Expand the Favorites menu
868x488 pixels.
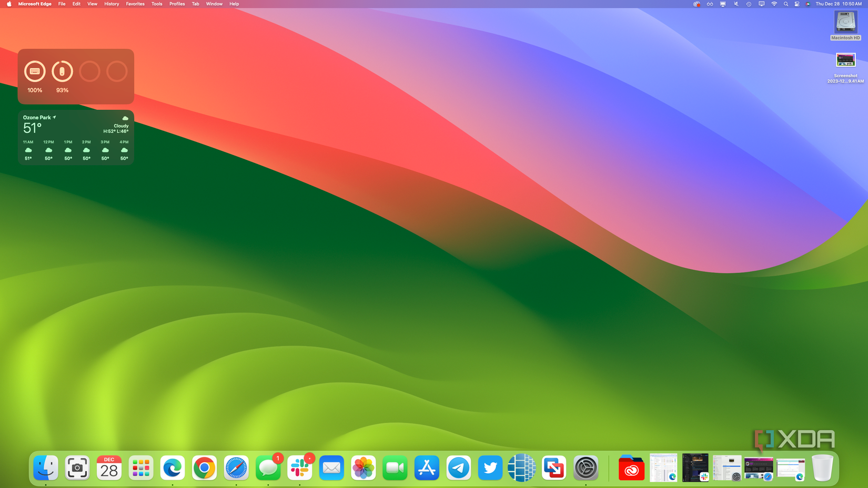pos(135,4)
